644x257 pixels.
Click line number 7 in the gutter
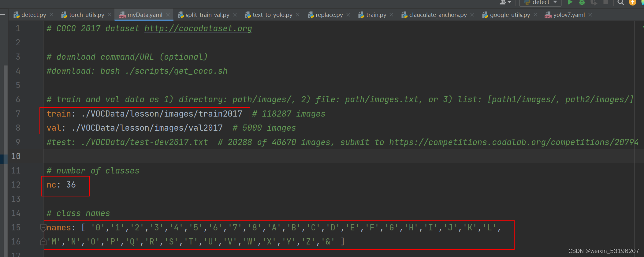18,114
